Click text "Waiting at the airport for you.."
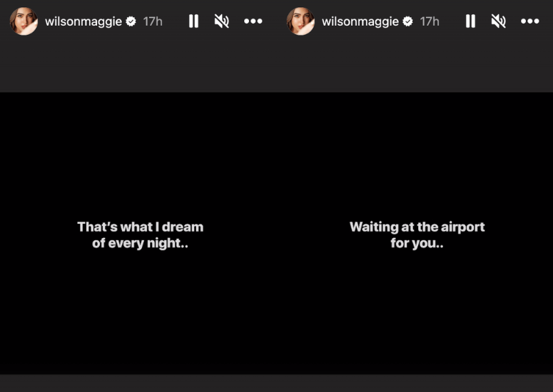Image resolution: width=553 pixels, height=392 pixels. click(417, 235)
